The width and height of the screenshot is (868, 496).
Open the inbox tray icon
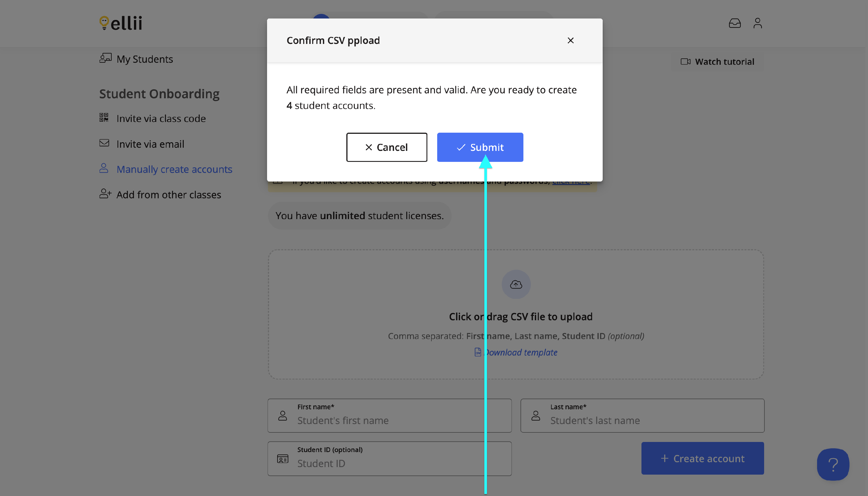[x=735, y=23]
